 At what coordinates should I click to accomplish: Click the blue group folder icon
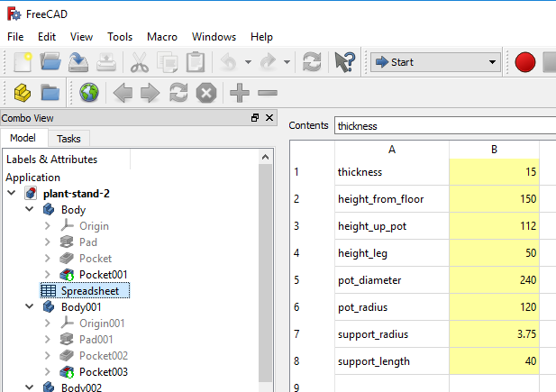point(50,93)
